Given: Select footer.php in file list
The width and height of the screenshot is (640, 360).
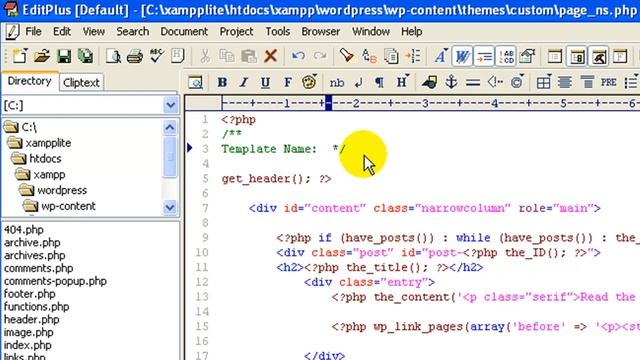Looking at the screenshot, I should click(x=29, y=293).
